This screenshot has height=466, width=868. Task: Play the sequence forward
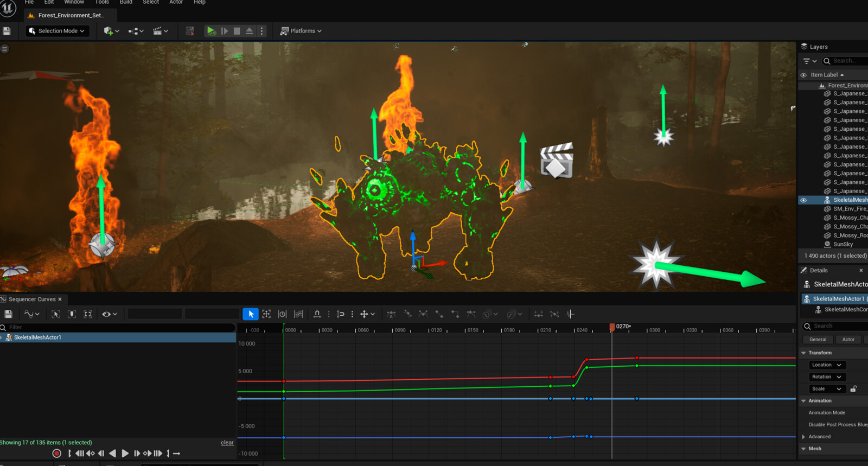(x=125, y=454)
